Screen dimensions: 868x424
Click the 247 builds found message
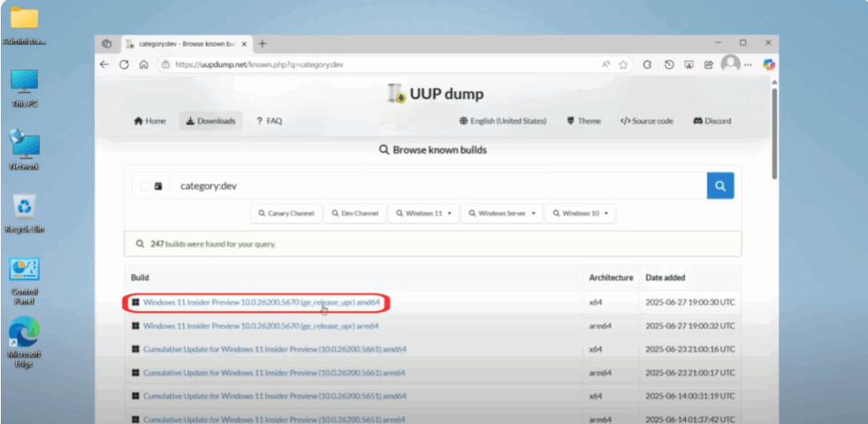(213, 244)
